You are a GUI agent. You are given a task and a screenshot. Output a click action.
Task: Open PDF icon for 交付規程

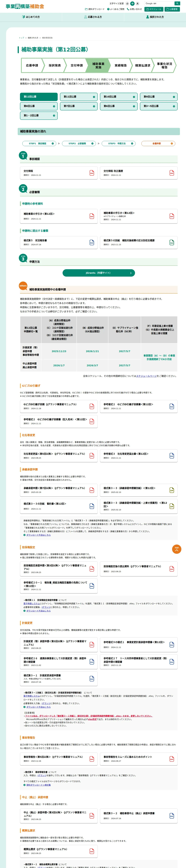tap(92, 173)
